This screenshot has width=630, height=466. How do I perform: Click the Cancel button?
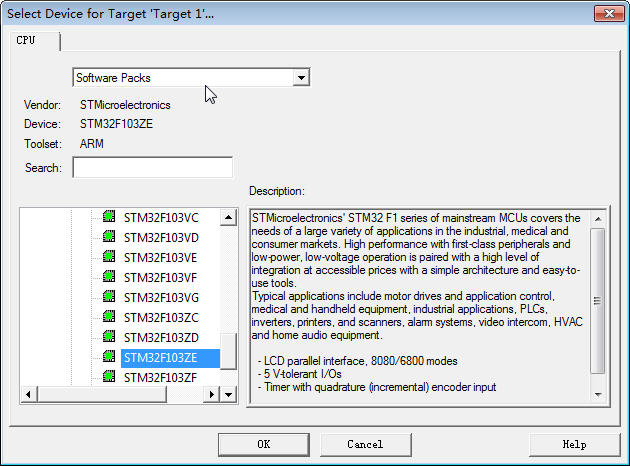[366, 444]
